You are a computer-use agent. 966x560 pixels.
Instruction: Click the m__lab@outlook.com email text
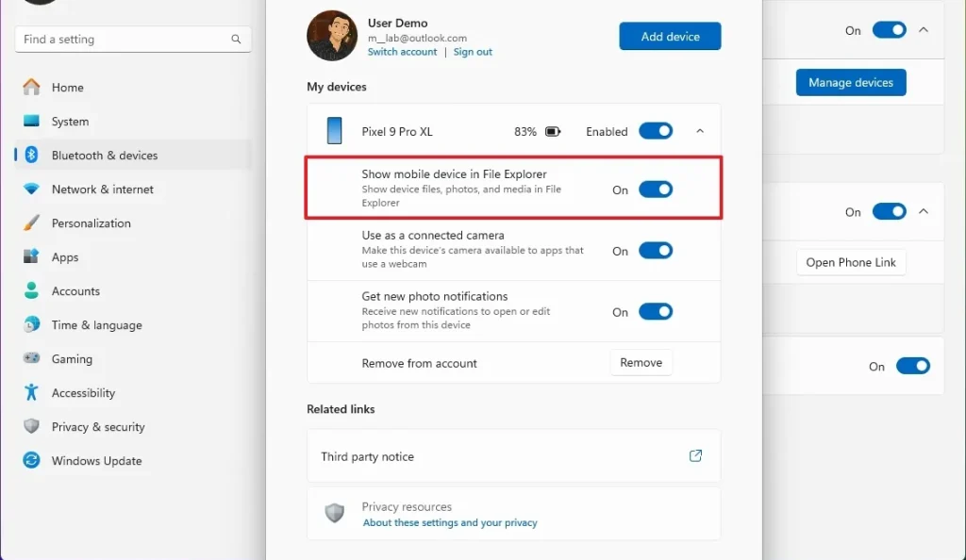[417, 38]
